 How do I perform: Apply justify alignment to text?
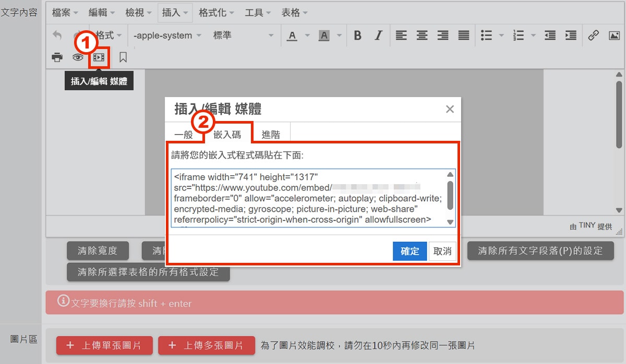pyautogui.click(x=463, y=35)
